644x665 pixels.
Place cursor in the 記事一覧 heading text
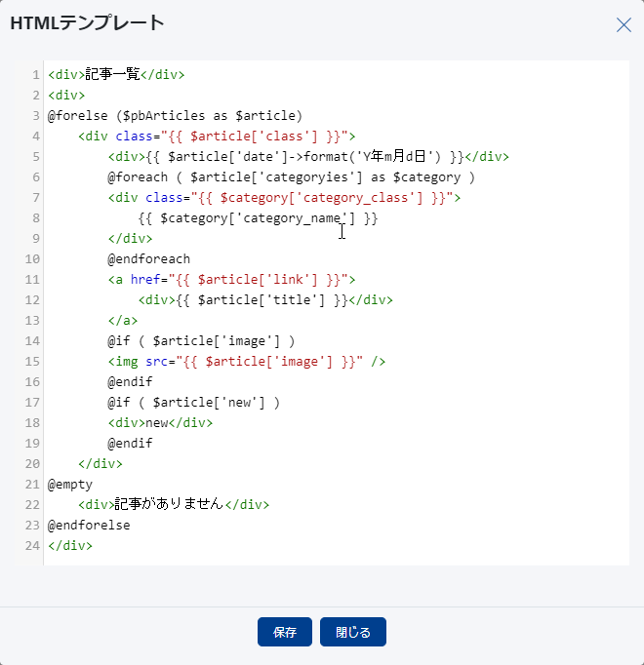pos(112,75)
